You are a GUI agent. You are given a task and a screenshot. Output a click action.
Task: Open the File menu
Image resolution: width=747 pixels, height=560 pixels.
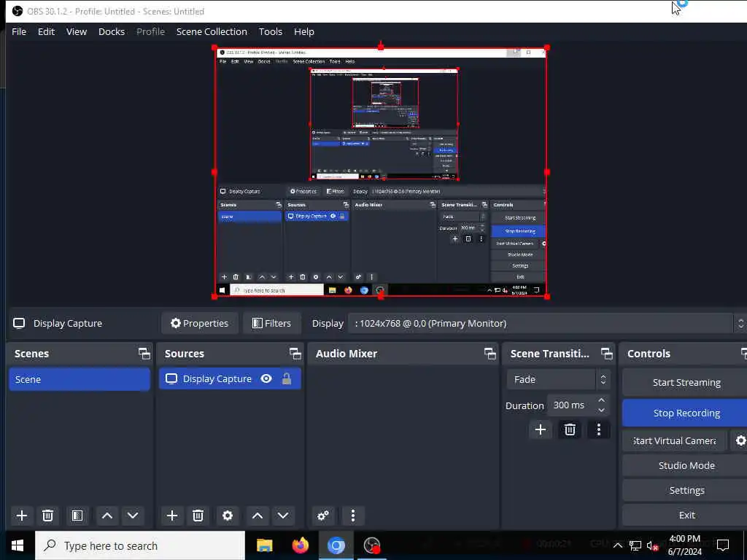coord(19,31)
